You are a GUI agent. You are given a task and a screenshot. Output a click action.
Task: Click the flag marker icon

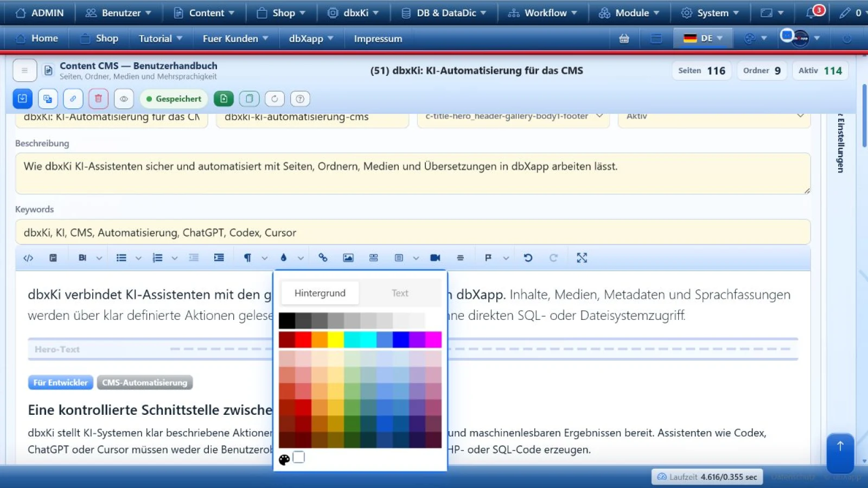tap(488, 258)
